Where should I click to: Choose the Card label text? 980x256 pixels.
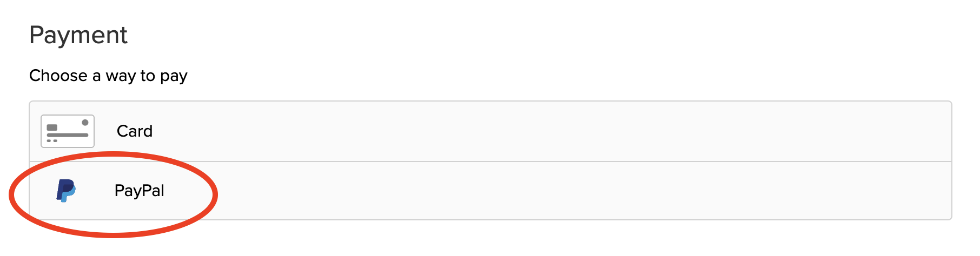coord(135,131)
